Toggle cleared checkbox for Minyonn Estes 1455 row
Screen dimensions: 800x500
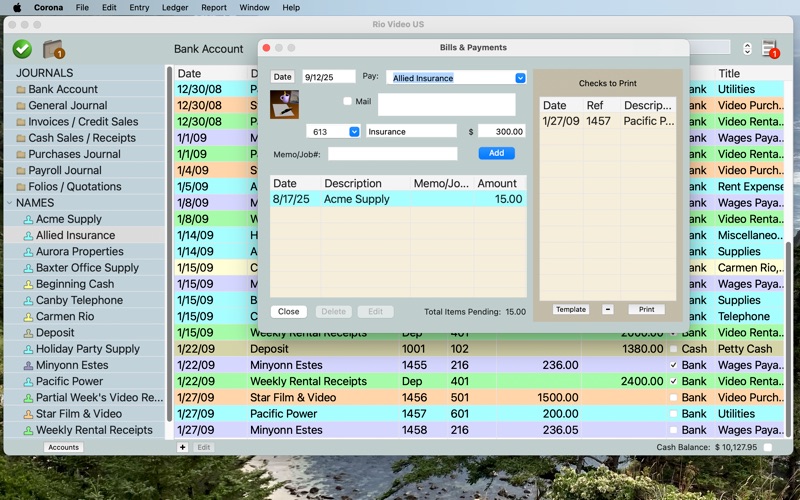tap(673, 365)
